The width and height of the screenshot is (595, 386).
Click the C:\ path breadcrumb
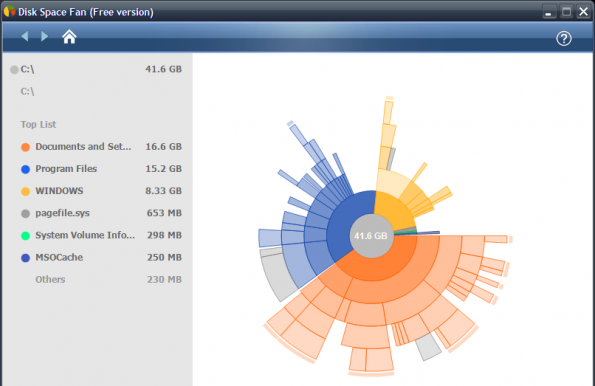coord(27,91)
